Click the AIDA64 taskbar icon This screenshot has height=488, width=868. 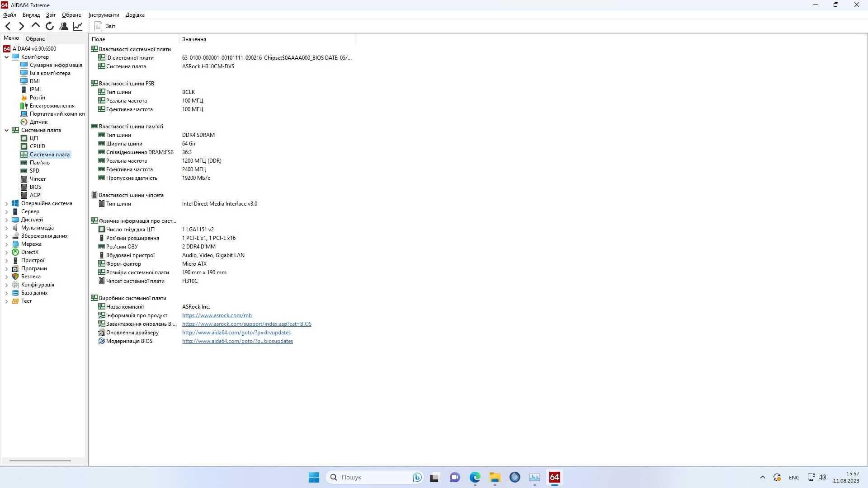pos(554,477)
